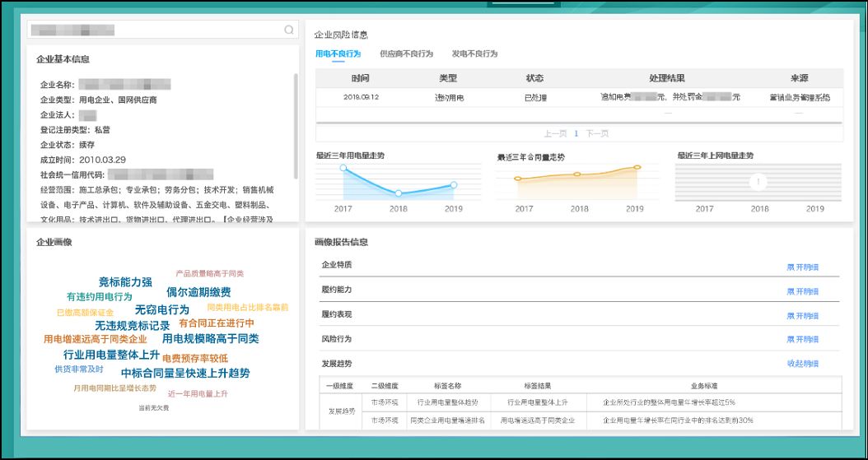Select the 用电不良行为 tab
The width and height of the screenshot is (868, 460).
(338, 53)
